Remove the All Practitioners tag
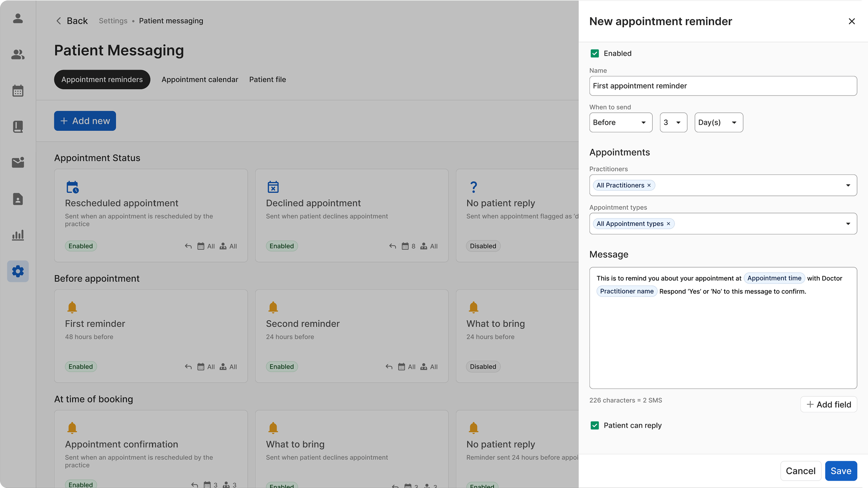The height and width of the screenshot is (488, 868). (649, 185)
